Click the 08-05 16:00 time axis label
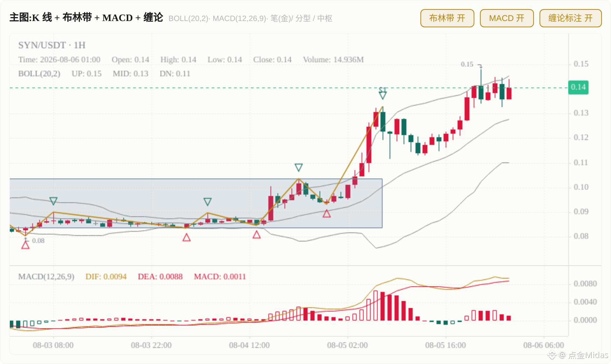The height and width of the screenshot is (364, 611). coord(446,345)
